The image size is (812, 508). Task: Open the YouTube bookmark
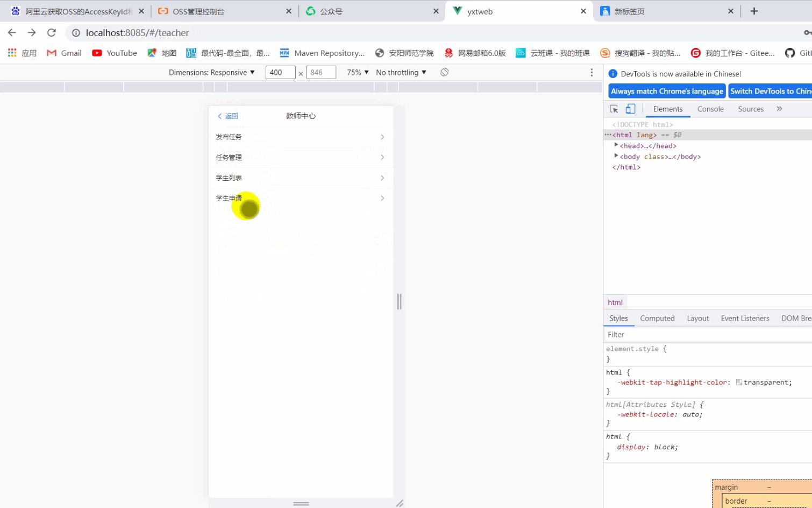[115, 53]
